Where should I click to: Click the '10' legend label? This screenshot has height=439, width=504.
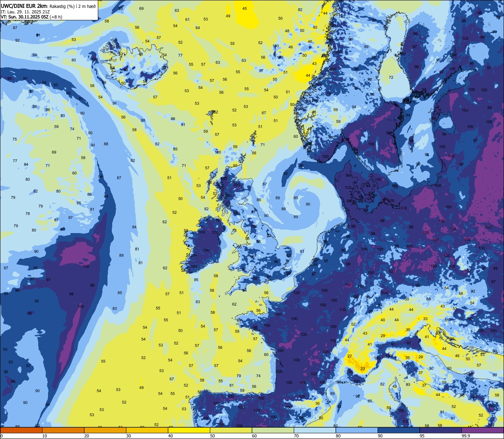click(x=44, y=436)
